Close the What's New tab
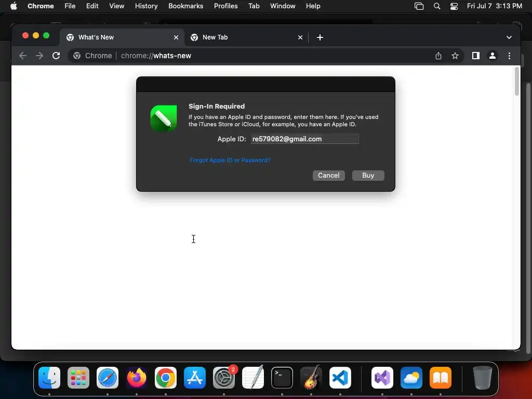This screenshot has width=532, height=399. pyautogui.click(x=176, y=37)
